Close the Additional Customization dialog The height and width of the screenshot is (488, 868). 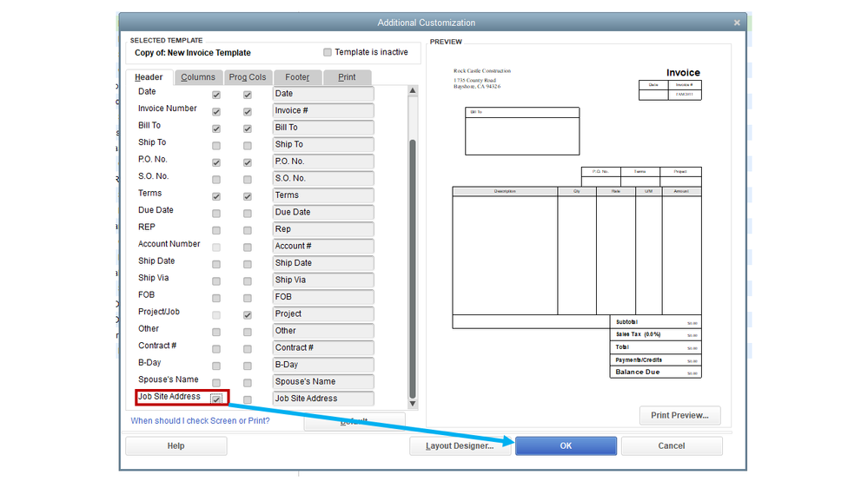pyautogui.click(x=737, y=23)
